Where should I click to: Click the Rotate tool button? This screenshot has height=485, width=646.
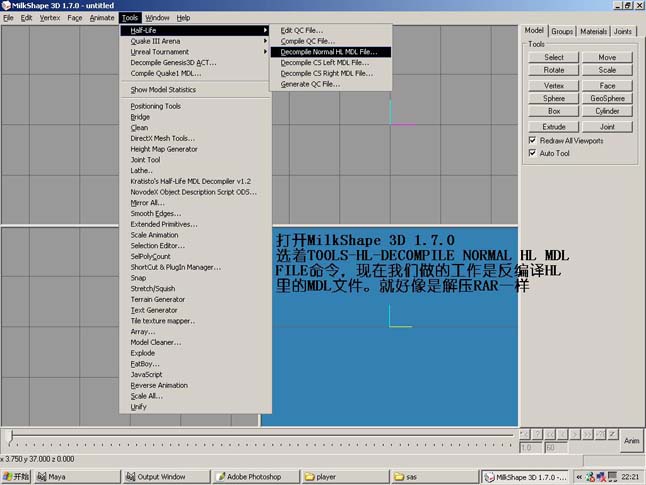click(553, 70)
